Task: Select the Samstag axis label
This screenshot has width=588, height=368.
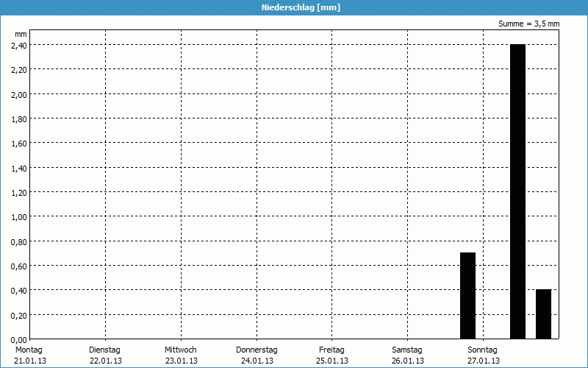Action: pyautogui.click(x=407, y=350)
